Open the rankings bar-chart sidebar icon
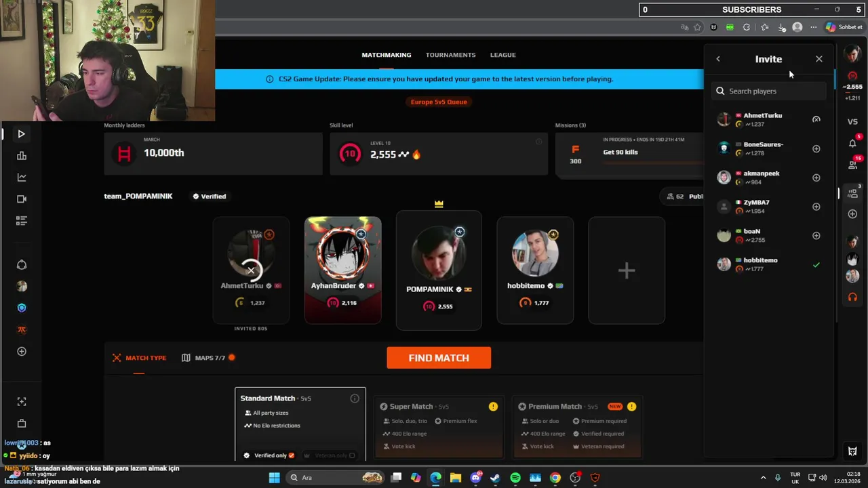This screenshot has width=868, height=488. click(x=22, y=156)
